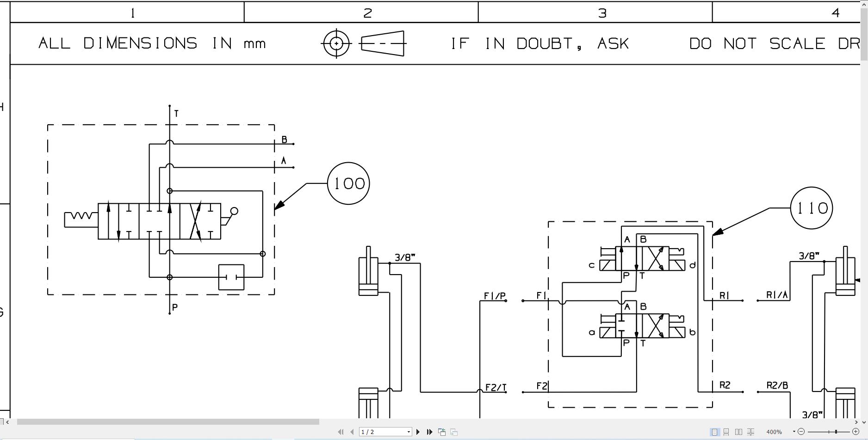
Task: Zoom in using the plus icon
Action: (x=856, y=432)
